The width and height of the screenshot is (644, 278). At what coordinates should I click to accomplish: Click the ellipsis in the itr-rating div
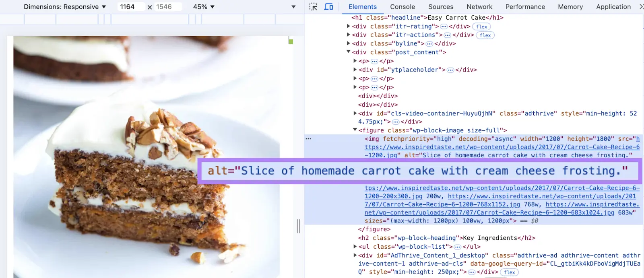444,27
